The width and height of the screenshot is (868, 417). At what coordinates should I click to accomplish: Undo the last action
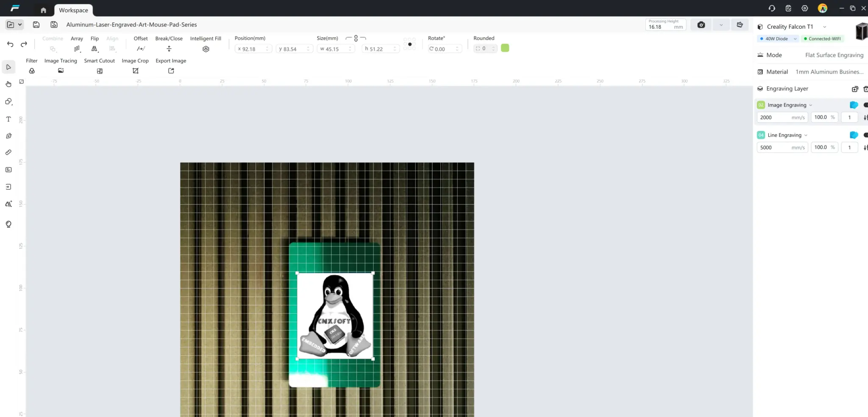click(x=10, y=44)
